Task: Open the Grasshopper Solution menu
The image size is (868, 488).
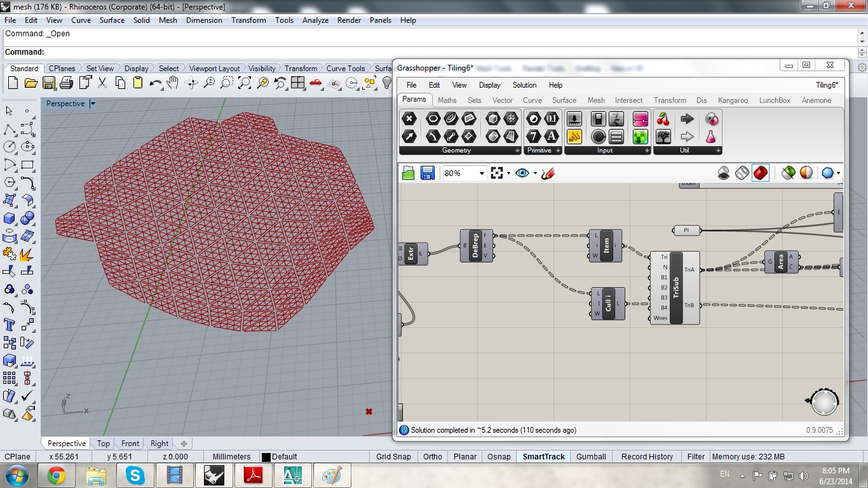Action: [x=524, y=85]
